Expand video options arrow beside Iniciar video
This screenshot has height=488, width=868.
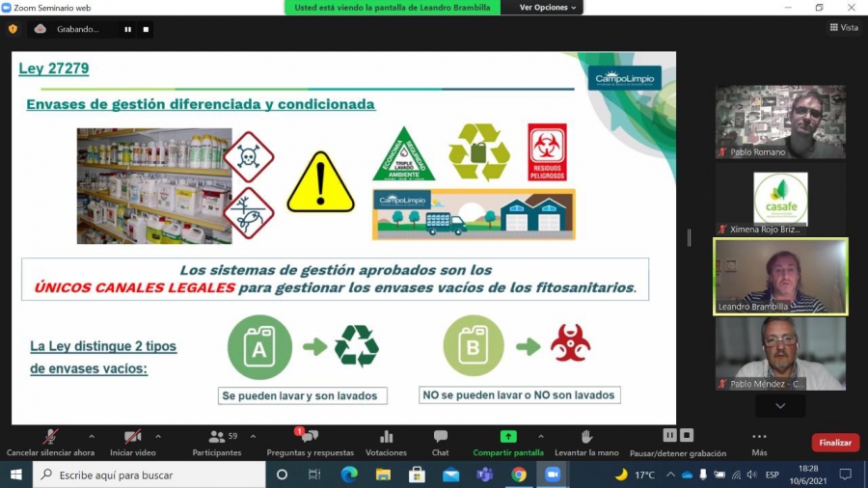[158, 436]
